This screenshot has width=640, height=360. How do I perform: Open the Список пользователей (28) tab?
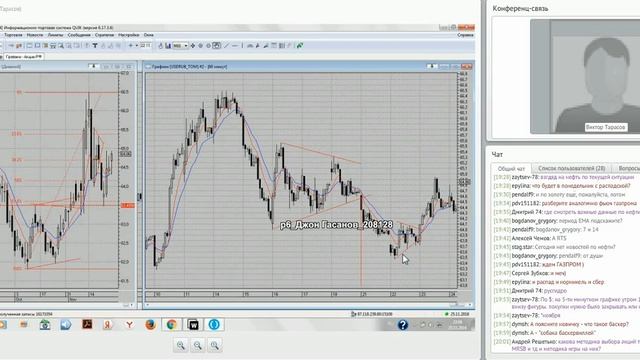[x=571, y=168]
